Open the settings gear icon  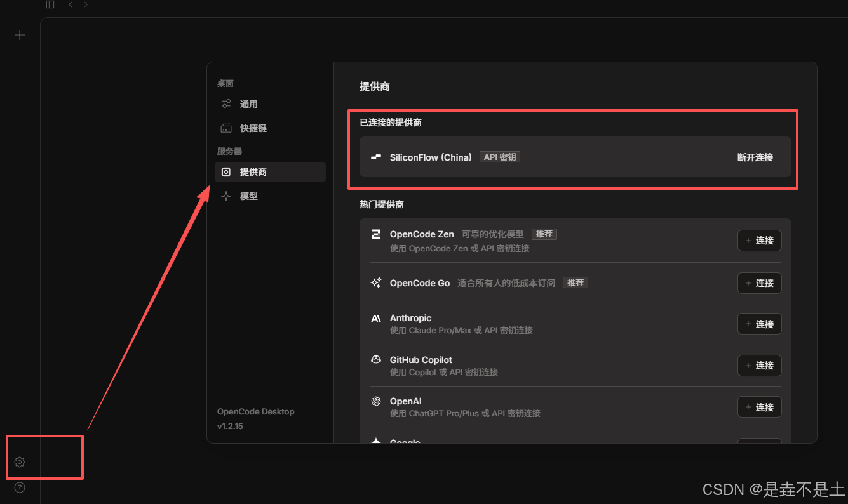point(20,462)
